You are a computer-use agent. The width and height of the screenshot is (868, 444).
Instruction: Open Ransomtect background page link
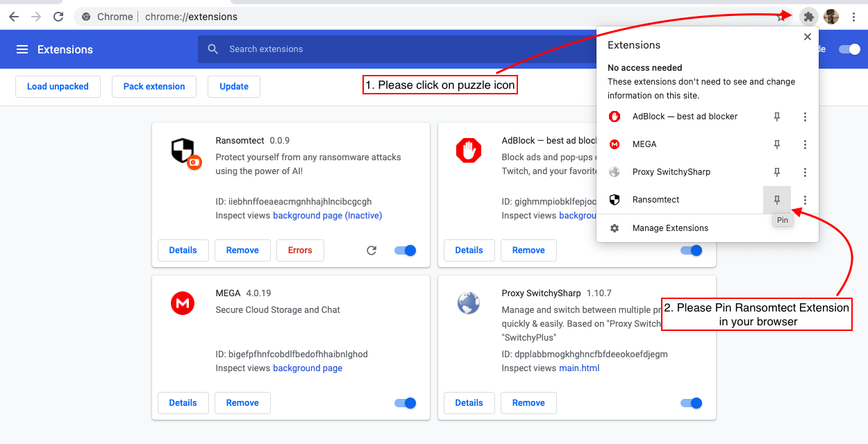coord(327,216)
